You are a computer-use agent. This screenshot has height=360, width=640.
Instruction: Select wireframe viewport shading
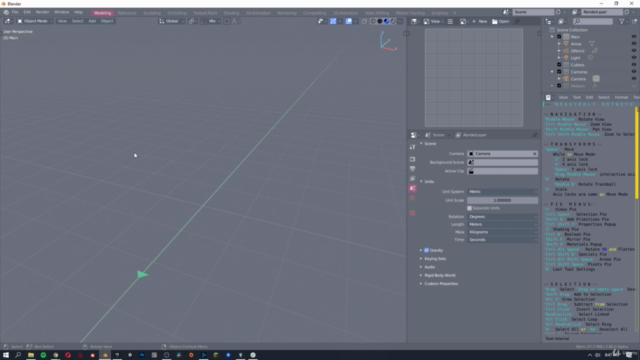tap(373, 21)
